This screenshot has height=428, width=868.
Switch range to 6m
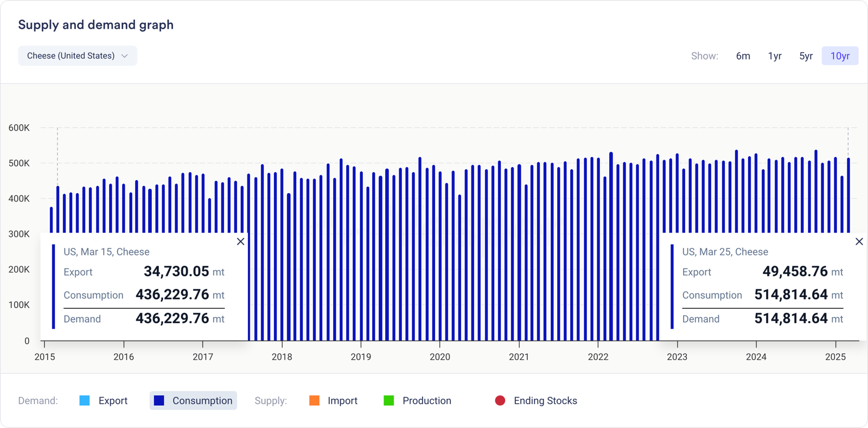tap(743, 56)
